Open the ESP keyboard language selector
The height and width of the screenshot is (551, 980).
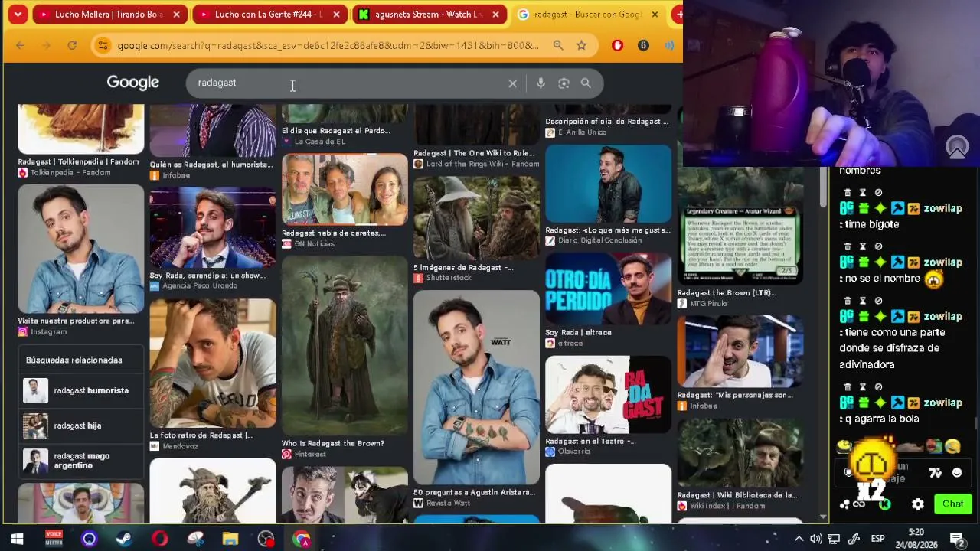pos(877,539)
